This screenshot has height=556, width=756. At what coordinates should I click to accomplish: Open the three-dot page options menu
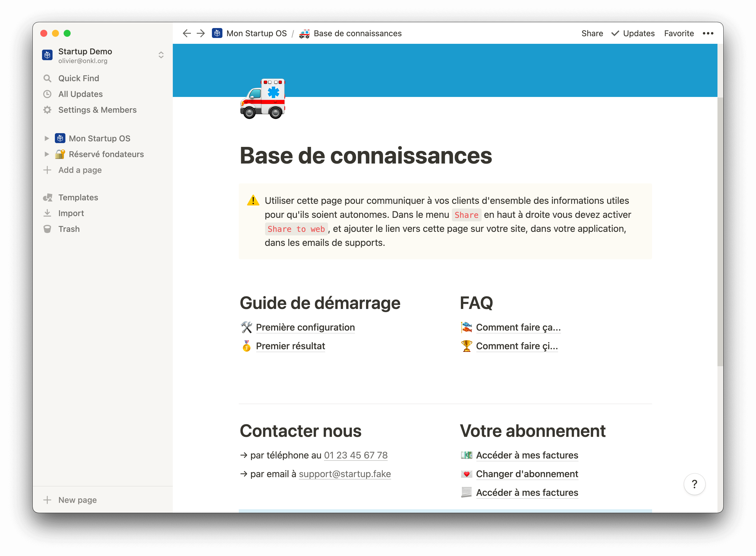pyautogui.click(x=708, y=33)
